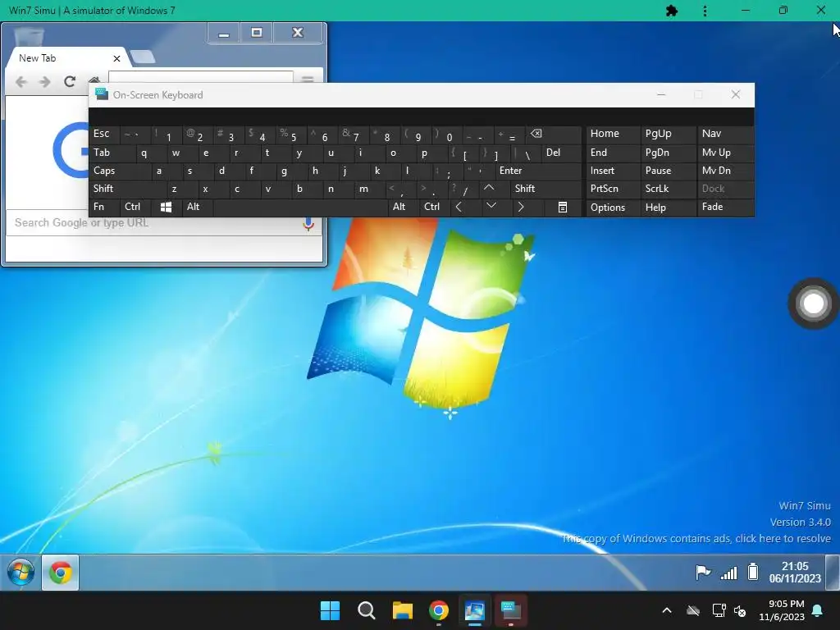Click the voice search microphone icon
This screenshot has width=840, height=630.
[308, 223]
